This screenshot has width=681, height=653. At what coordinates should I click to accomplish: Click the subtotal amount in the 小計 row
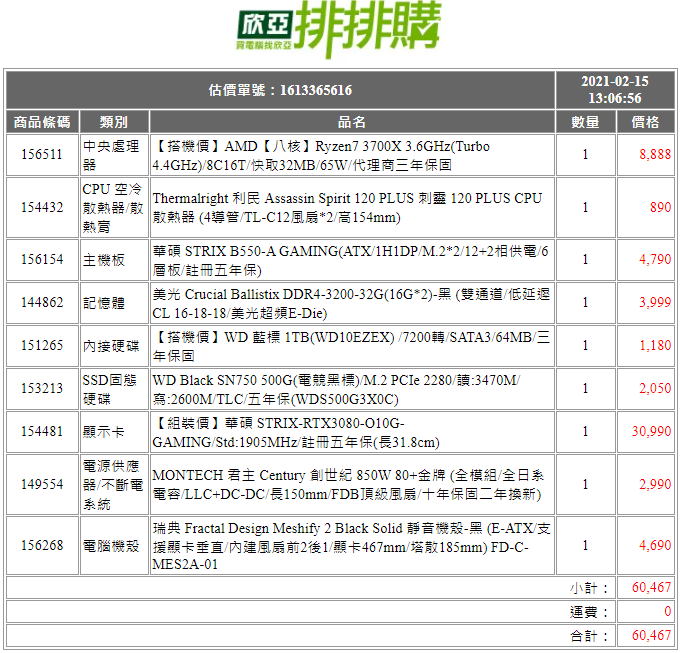(651, 587)
